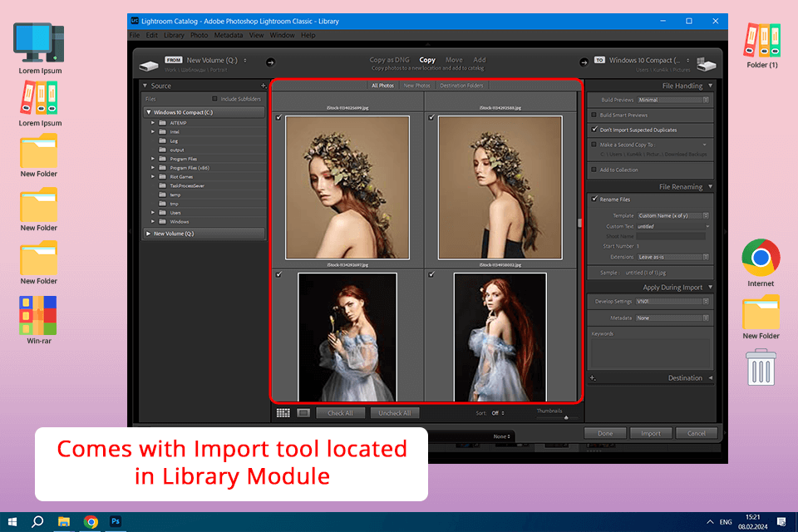
Task: Click the source drive icon beside FROM
Action: click(x=148, y=64)
